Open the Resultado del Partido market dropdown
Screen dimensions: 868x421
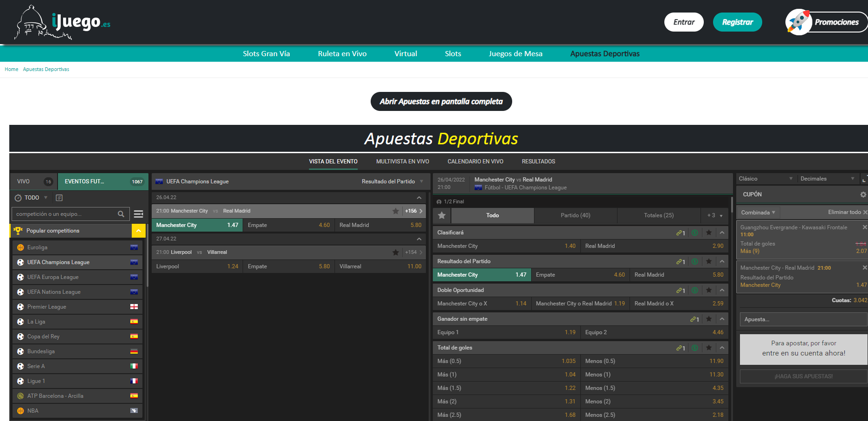click(x=392, y=181)
